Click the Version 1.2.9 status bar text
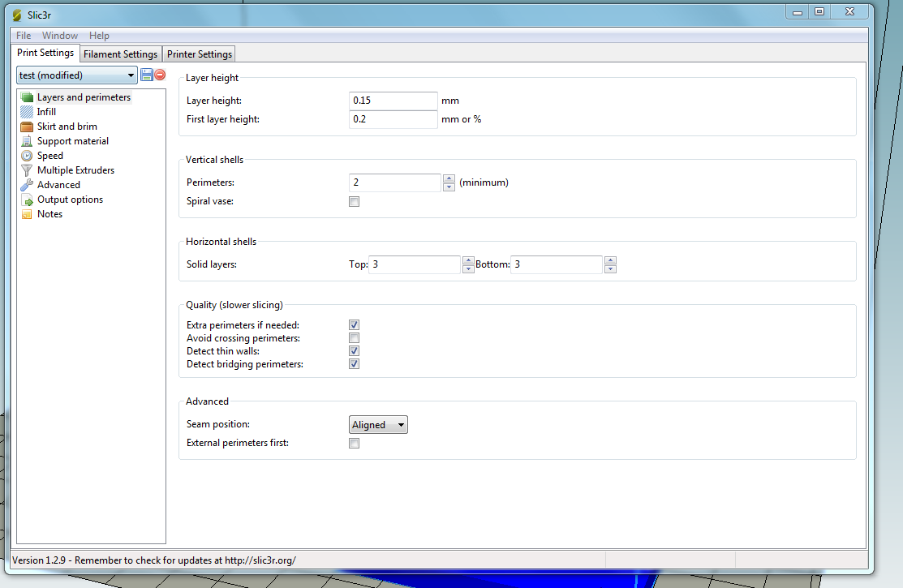The width and height of the screenshot is (903, 588). coord(154,560)
